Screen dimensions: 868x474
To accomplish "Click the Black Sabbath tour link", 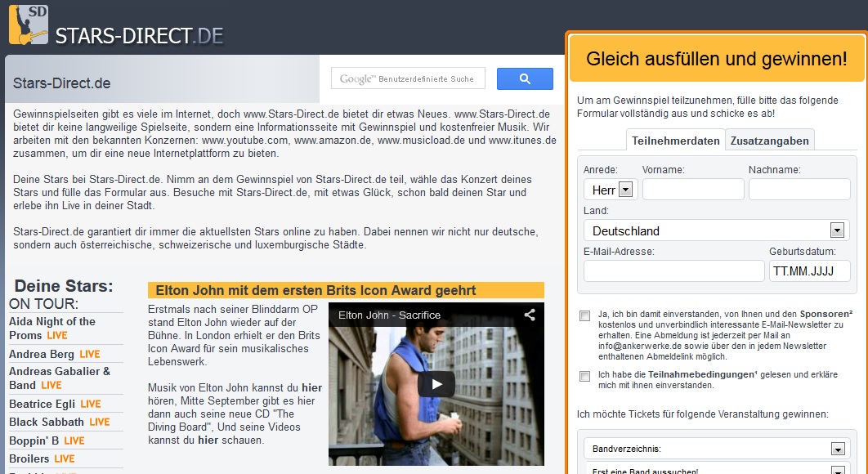I will 47,422.
